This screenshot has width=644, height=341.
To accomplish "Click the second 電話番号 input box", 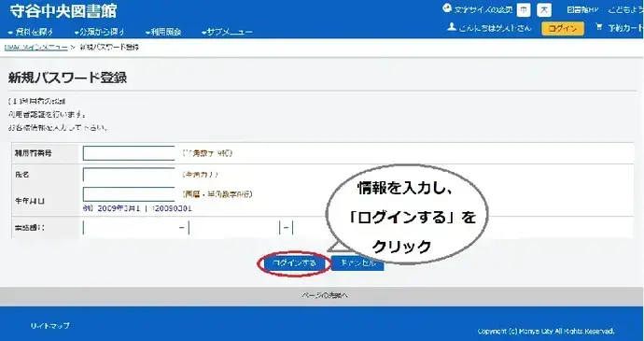I will (233, 227).
